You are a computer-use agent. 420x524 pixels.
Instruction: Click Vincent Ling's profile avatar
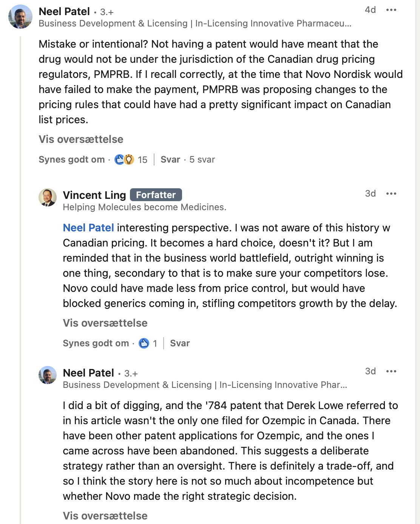pos(48,197)
